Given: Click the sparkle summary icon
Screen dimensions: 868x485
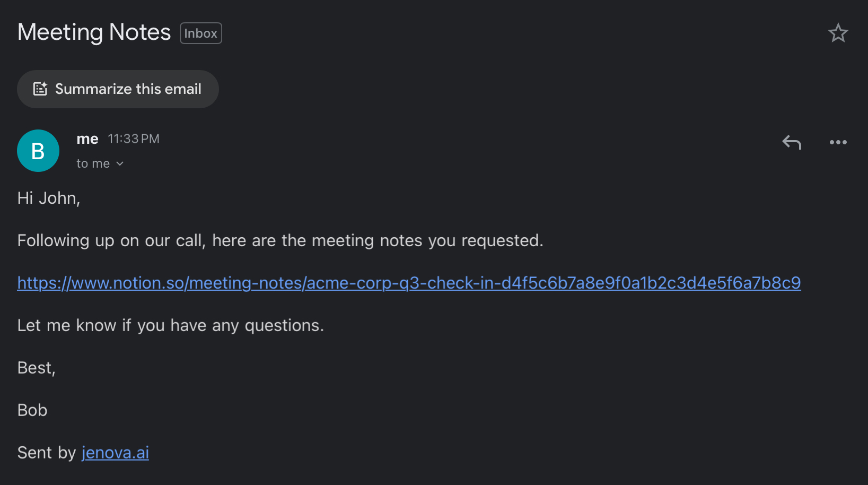Looking at the screenshot, I should point(40,89).
